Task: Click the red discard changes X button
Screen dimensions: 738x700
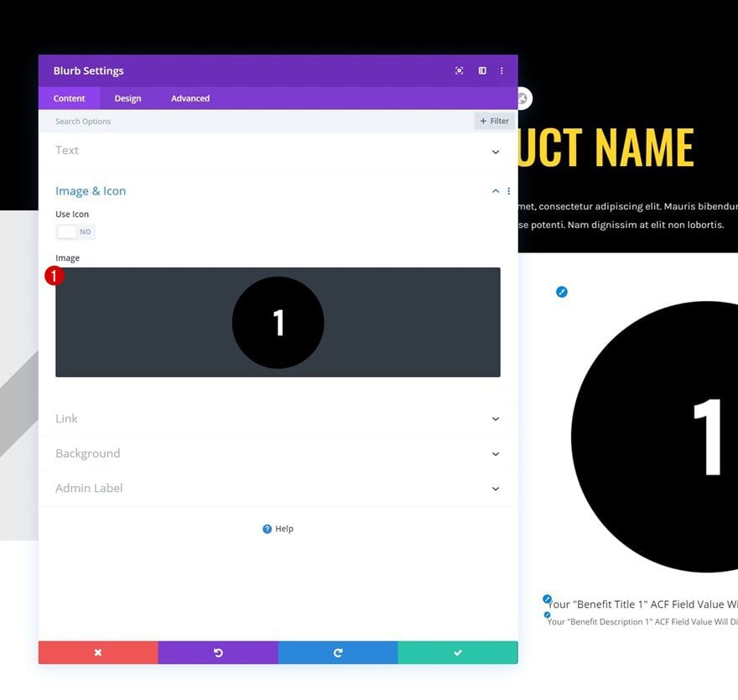Action: point(98,652)
